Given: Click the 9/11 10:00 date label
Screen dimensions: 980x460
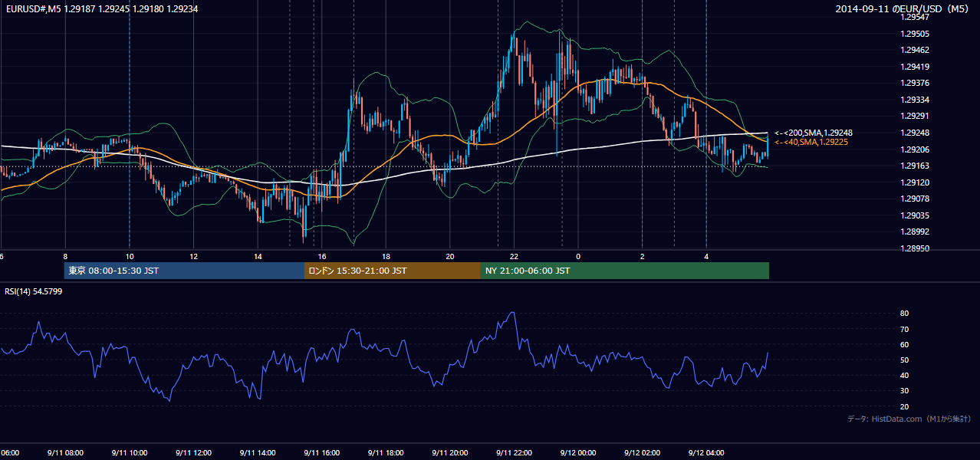Looking at the screenshot, I should tap(130, 452).
